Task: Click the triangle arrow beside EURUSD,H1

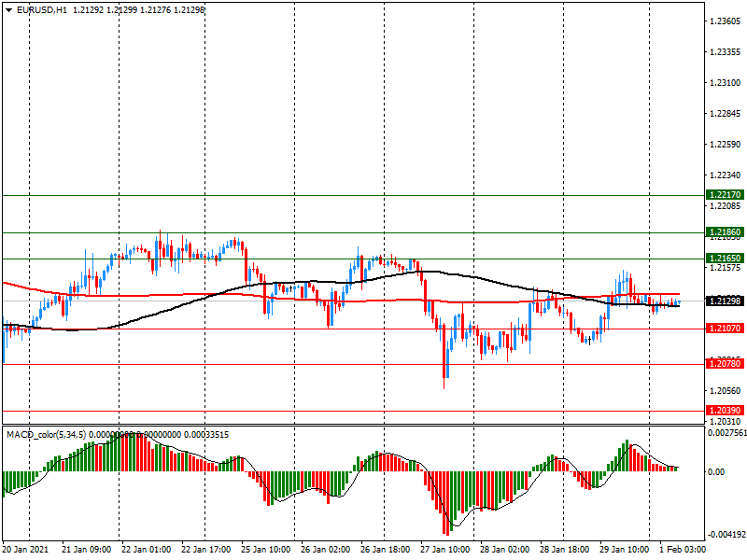Action: tap(7, 9)
